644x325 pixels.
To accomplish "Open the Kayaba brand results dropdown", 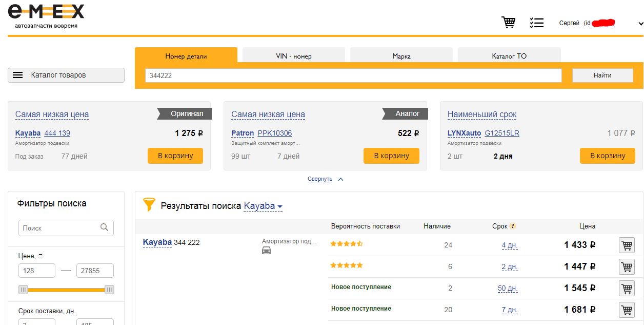I will coord(263,206).
